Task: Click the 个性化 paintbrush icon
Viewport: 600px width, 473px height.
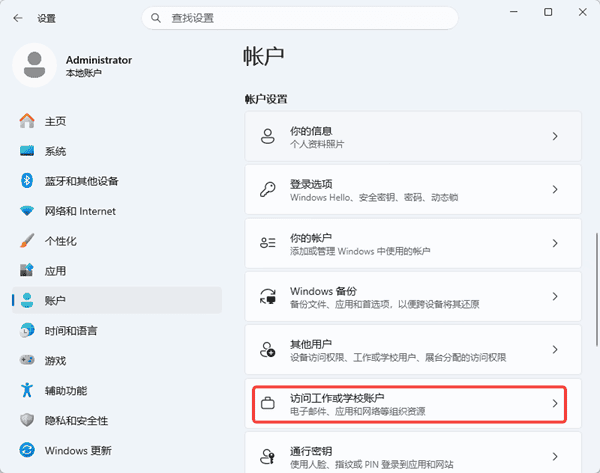Action: tap(27, 241)
